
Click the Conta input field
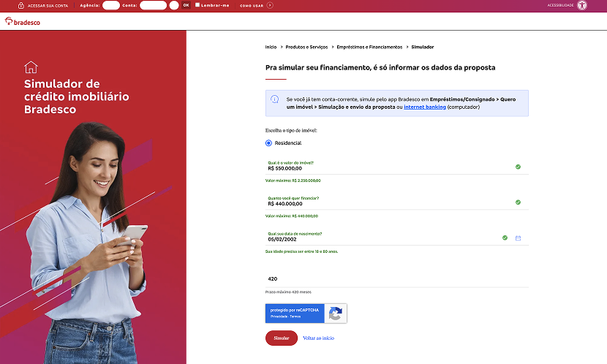click(x=154, y=5)
